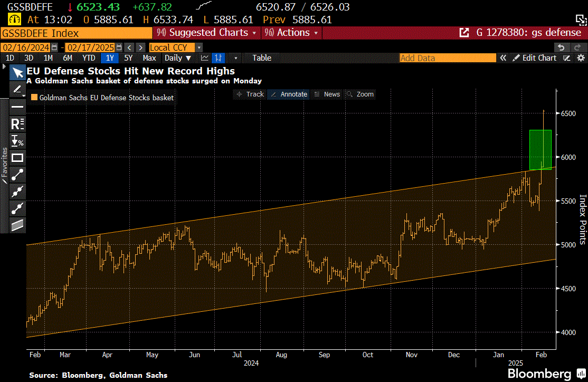Undo the last chart change
The width and height of the screenshot is (588, 382).
coord(561,47)
